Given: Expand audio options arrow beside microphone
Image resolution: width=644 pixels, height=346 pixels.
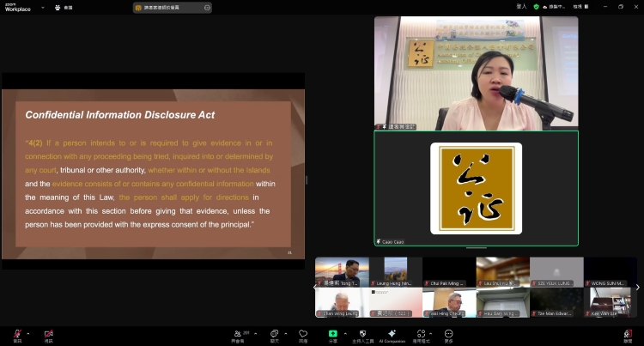Looking at the screenshot, I should [x=28, y=333].
